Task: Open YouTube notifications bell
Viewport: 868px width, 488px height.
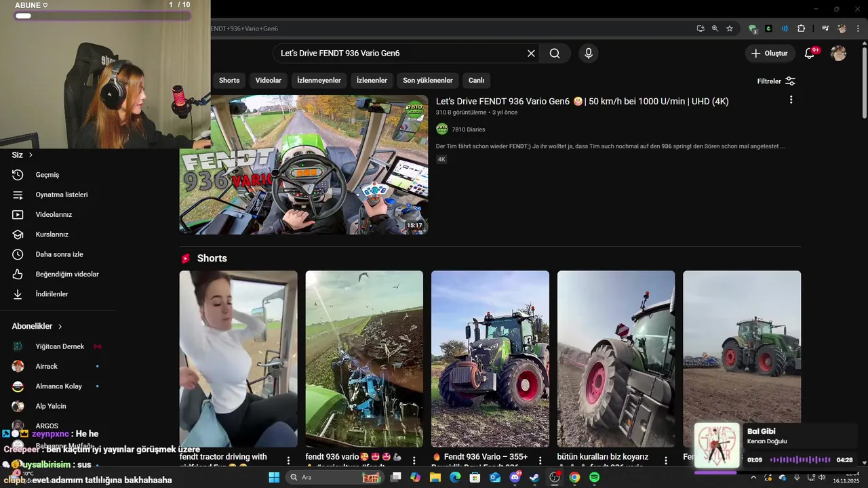Action: (809, 54)
